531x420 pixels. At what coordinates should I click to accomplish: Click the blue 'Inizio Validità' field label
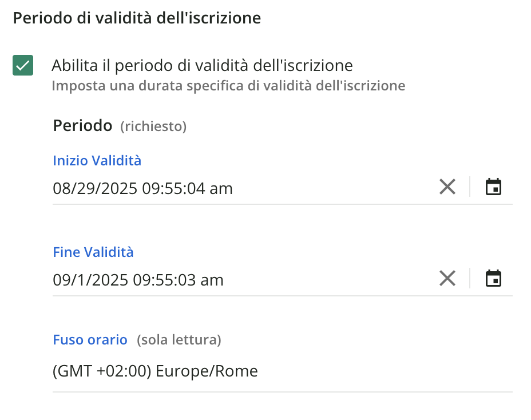[97, 160]
